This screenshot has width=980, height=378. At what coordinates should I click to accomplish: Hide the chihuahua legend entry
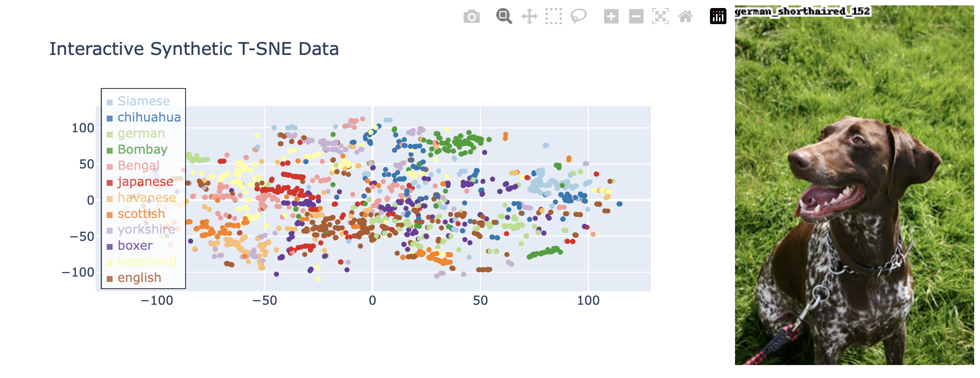click(149, 117)
